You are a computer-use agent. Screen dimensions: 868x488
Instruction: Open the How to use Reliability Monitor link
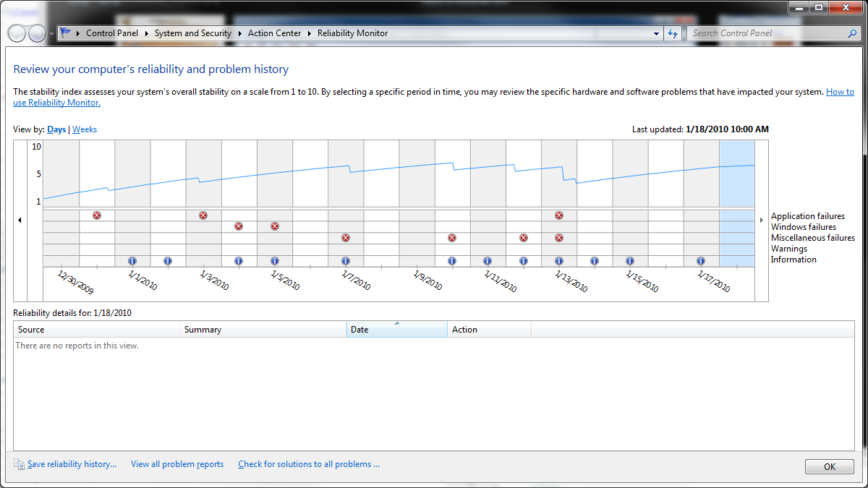[839, 92]
